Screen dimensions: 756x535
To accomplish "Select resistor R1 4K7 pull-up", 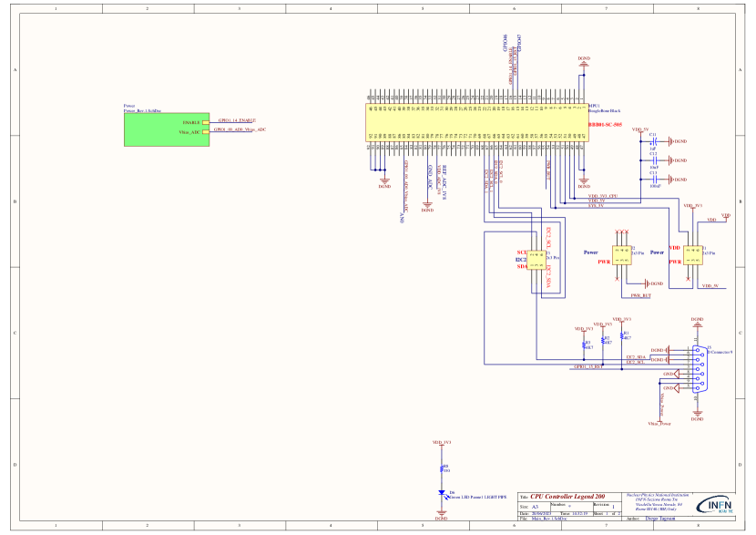I will pos(620,336).
